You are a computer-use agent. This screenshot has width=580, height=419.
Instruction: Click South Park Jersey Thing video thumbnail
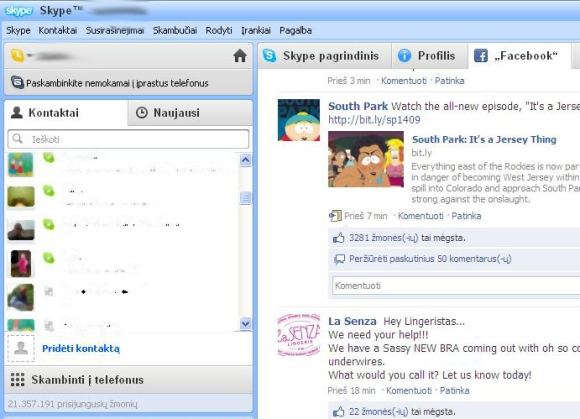click(x=366, y=159)
